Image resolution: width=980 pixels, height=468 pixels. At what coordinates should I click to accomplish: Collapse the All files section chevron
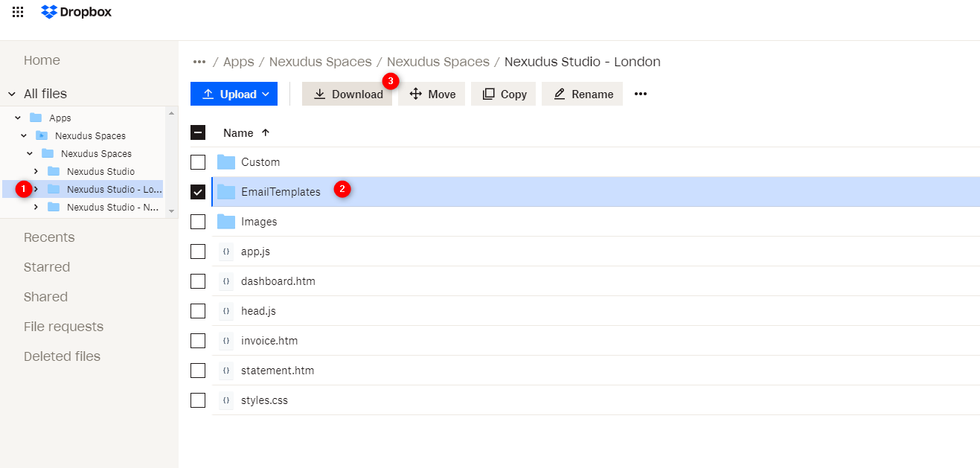pyautogui.click(x=12, y=94)
